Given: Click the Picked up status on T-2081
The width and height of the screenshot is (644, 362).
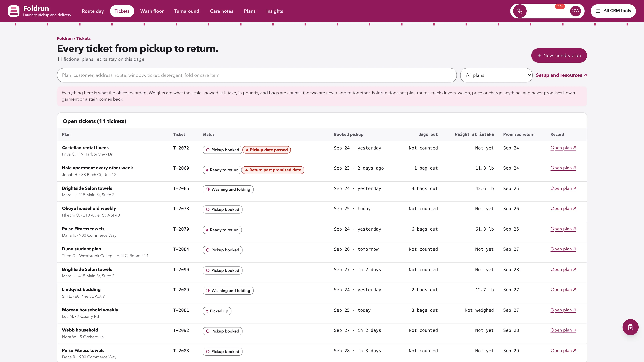Looking at the screenshot, I should (x=217, y=311).
